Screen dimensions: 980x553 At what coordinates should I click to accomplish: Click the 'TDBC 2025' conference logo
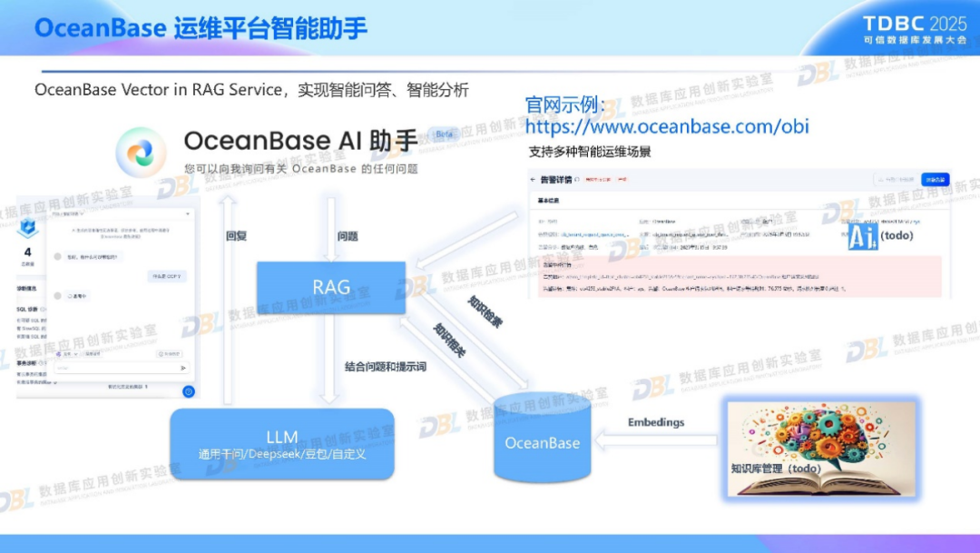[915, 29]
